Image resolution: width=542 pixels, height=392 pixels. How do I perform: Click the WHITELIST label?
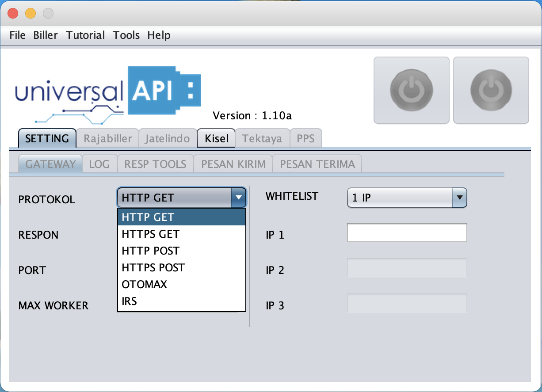coord(292,196)
